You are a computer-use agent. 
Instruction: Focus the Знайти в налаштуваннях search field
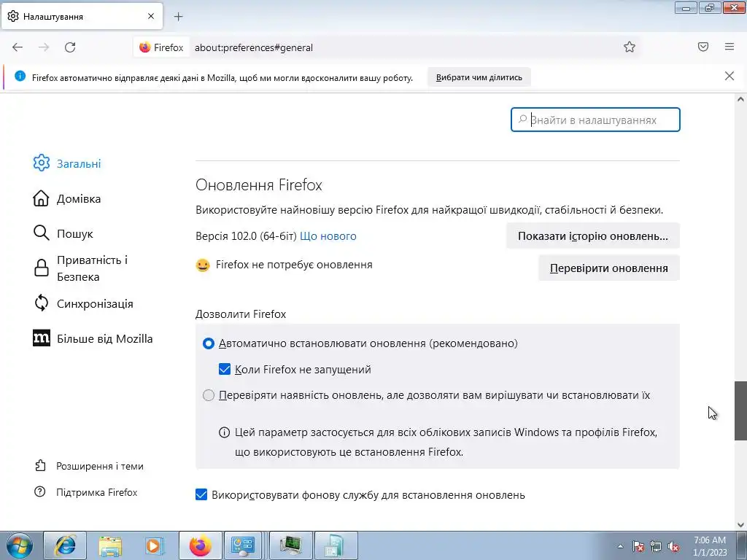click(595, 120)
